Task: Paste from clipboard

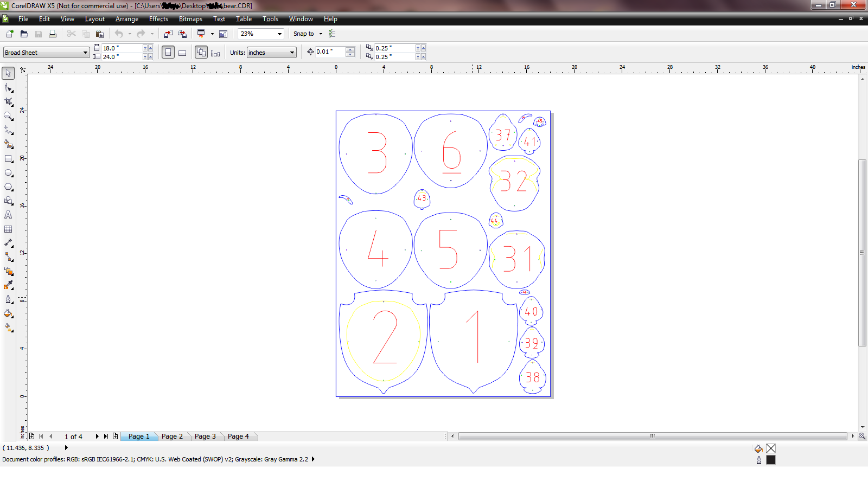Action: tap(99, 34)
